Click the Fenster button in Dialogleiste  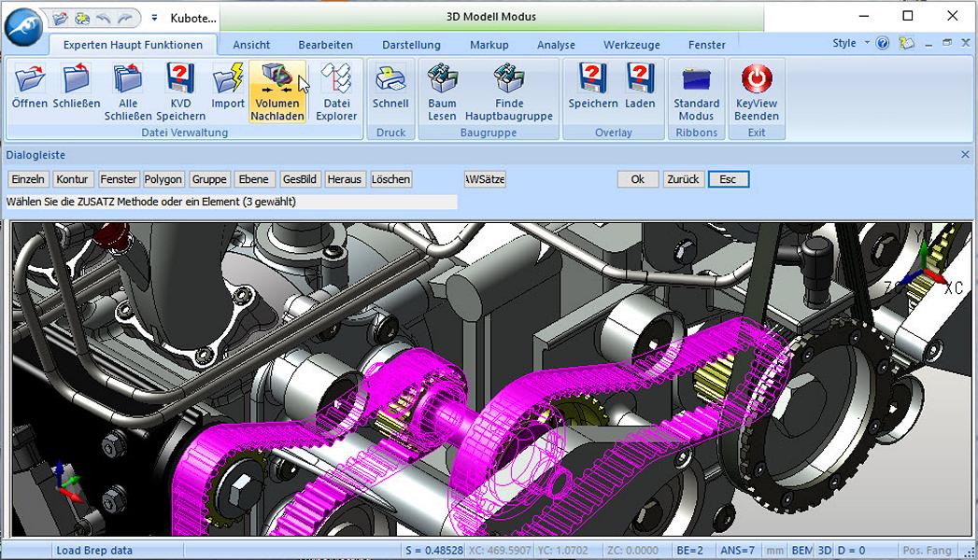point(119,179)
